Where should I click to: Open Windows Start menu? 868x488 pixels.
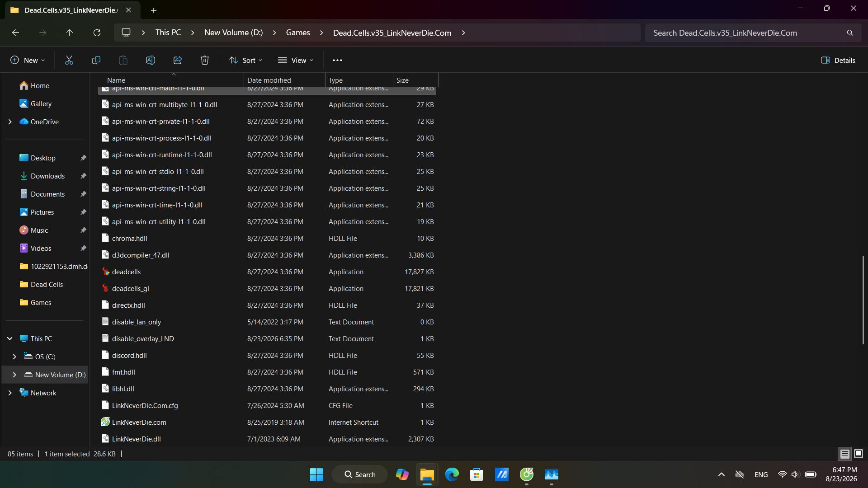pos(316,474)
